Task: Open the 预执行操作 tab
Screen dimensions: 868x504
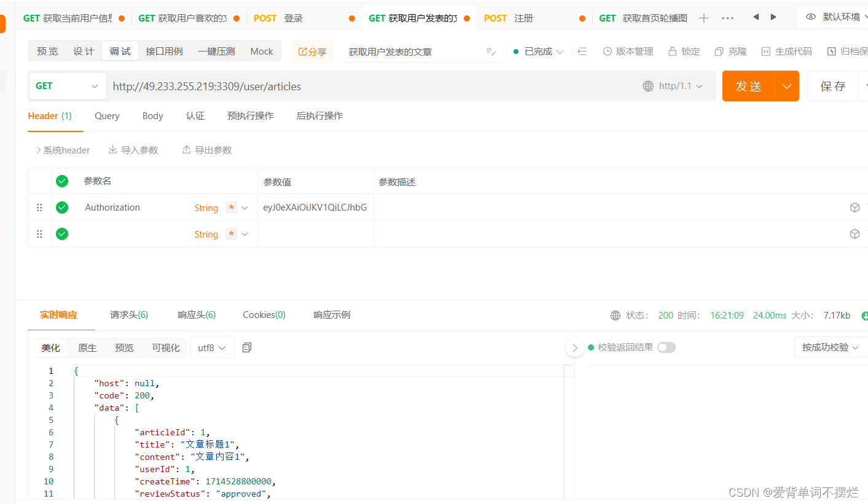Action: (x=251, y=115)
